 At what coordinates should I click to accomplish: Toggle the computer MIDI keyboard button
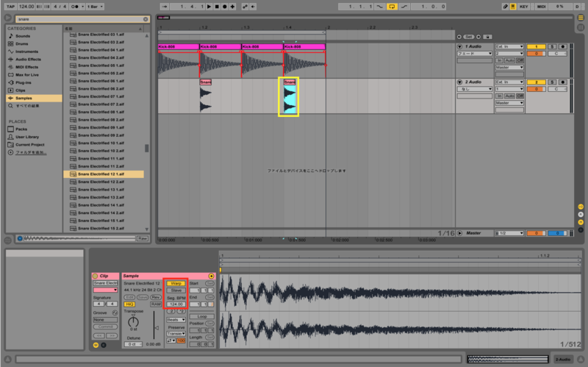[x=512, y=7]
